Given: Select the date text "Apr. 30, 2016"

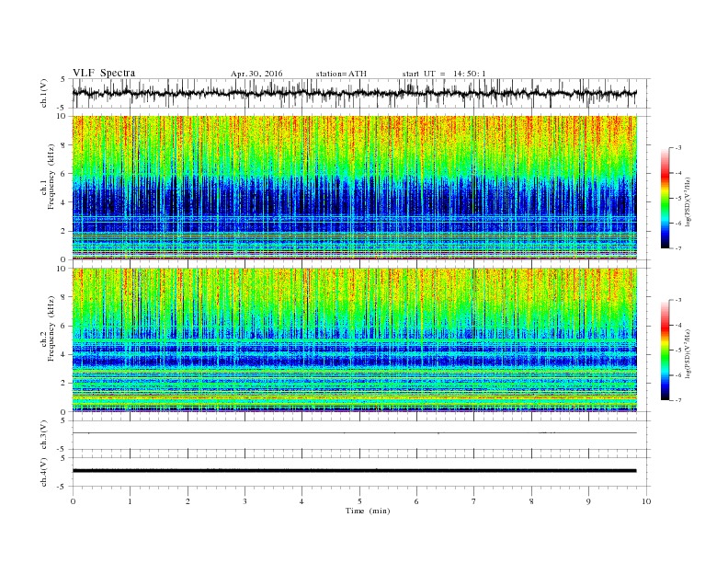Looking at the screenshot, I should point(256,74).
